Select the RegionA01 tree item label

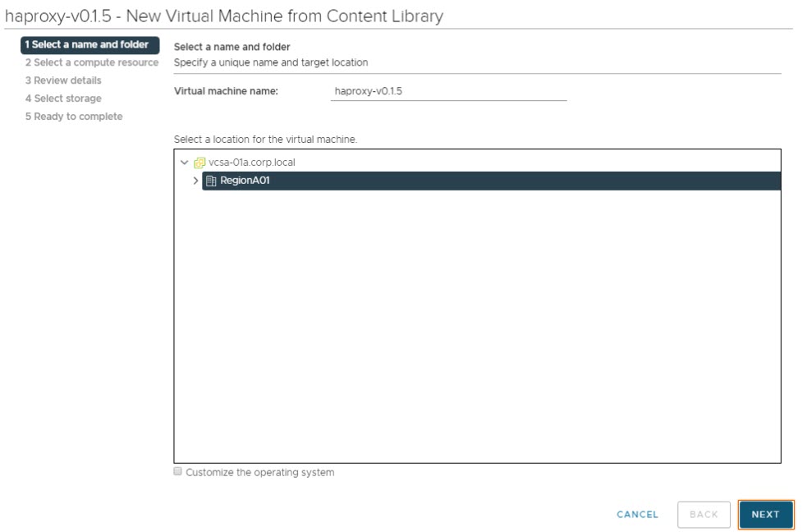click(x=245, y=181)
